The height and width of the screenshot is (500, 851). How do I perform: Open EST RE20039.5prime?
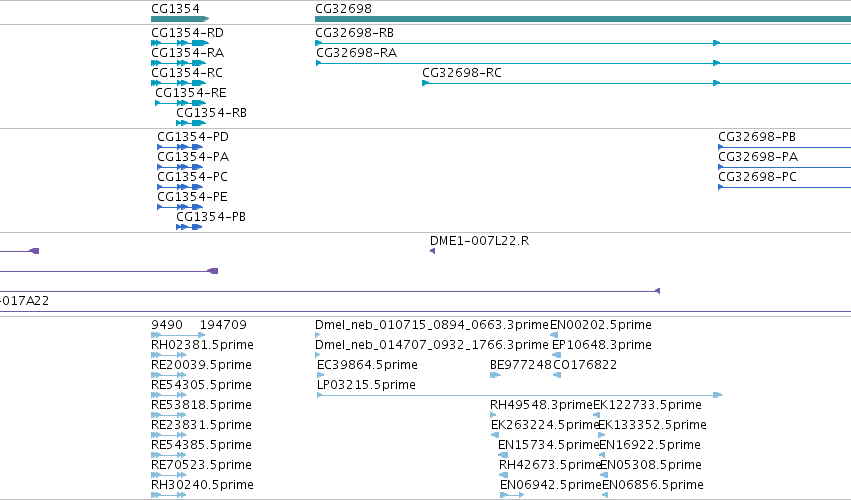pos(201,365)
